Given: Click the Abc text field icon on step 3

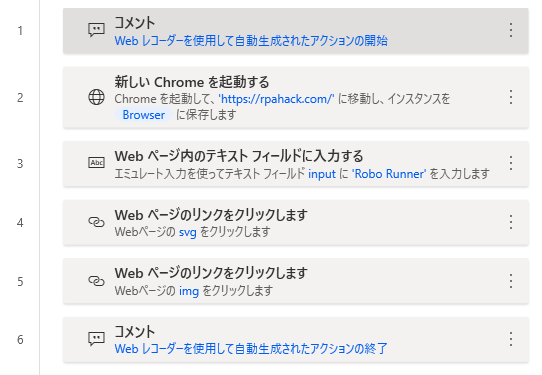Looking at the screenshot, I should tap(96, 163).
